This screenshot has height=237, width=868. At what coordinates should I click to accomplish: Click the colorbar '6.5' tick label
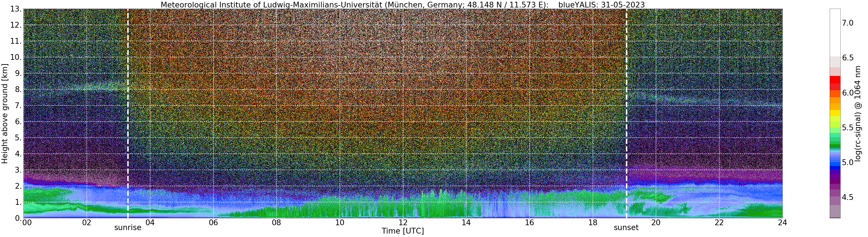848,58
